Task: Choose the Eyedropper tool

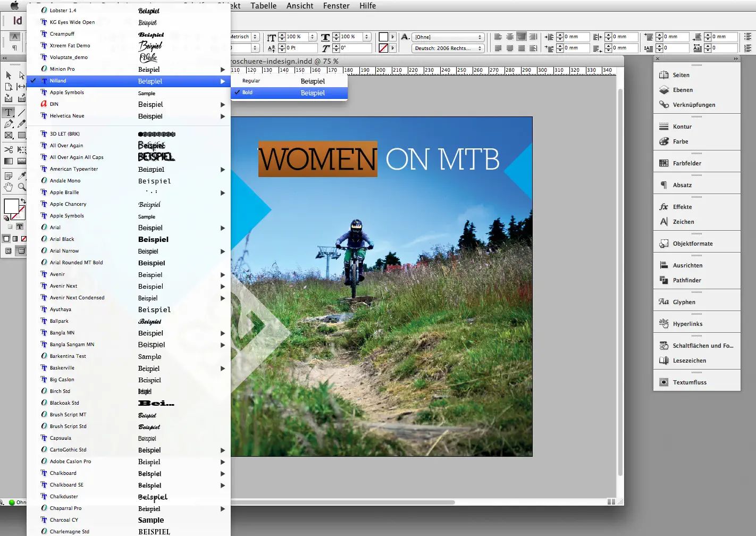Action: [21, 175]
